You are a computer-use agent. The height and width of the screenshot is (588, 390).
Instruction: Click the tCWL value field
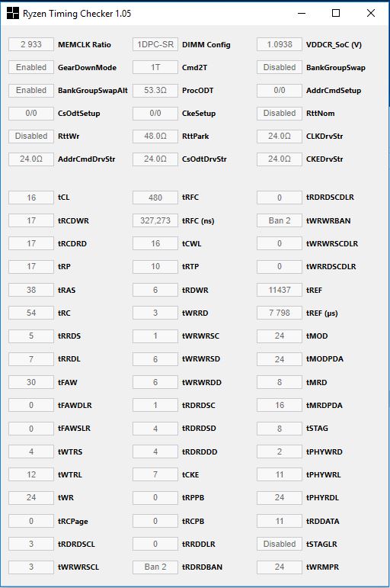[155, 243]
